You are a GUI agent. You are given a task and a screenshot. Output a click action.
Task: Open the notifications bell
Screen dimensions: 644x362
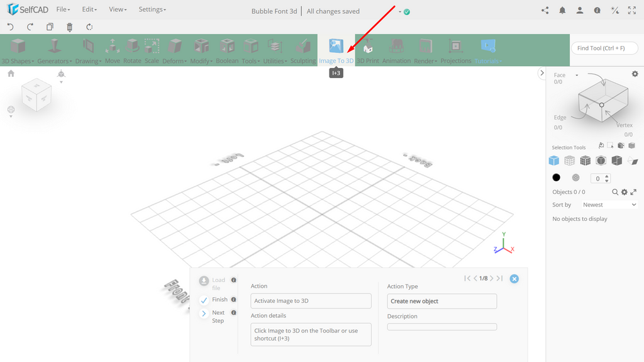pyautogui.click(x=562, y=11)
